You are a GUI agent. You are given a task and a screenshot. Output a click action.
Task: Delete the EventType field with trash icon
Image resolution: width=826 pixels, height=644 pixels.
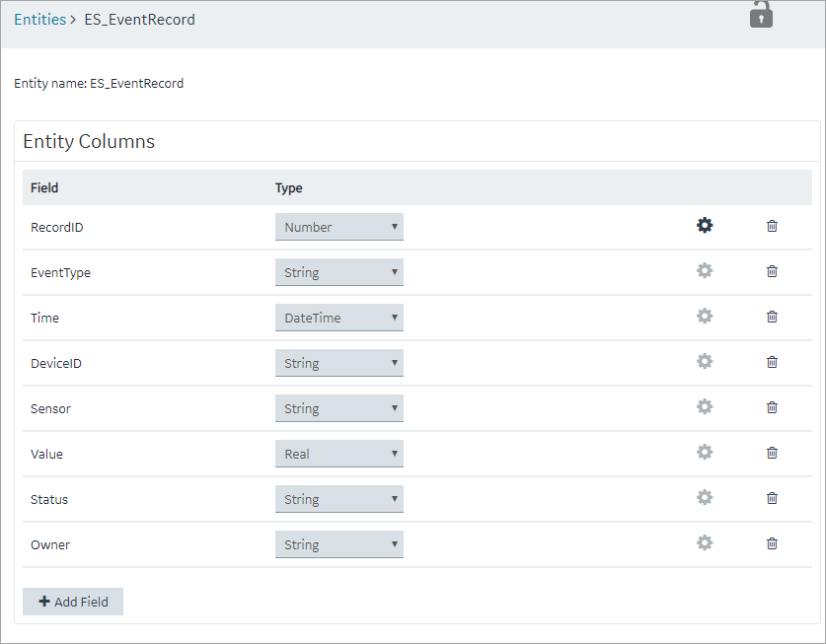(772, 271)
